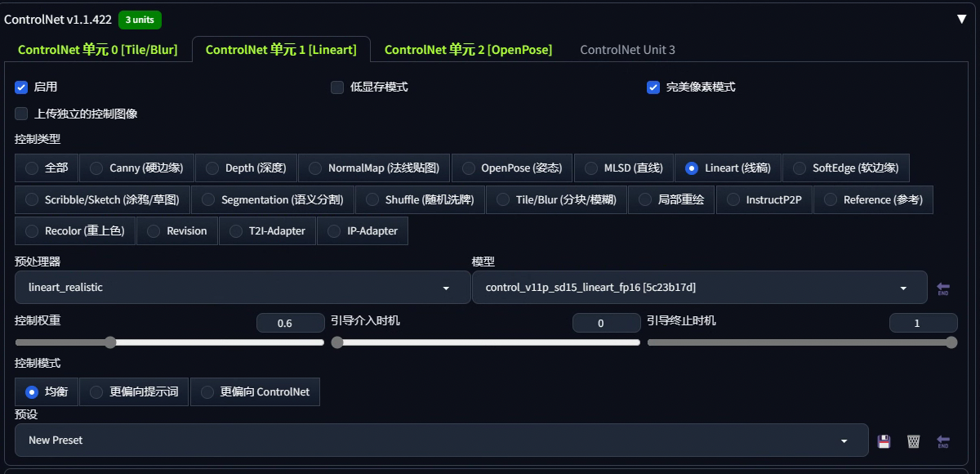Uncheck the 启用 checkbox
Viewport: 980px width, 474px height.
click(x=21, y=87)
